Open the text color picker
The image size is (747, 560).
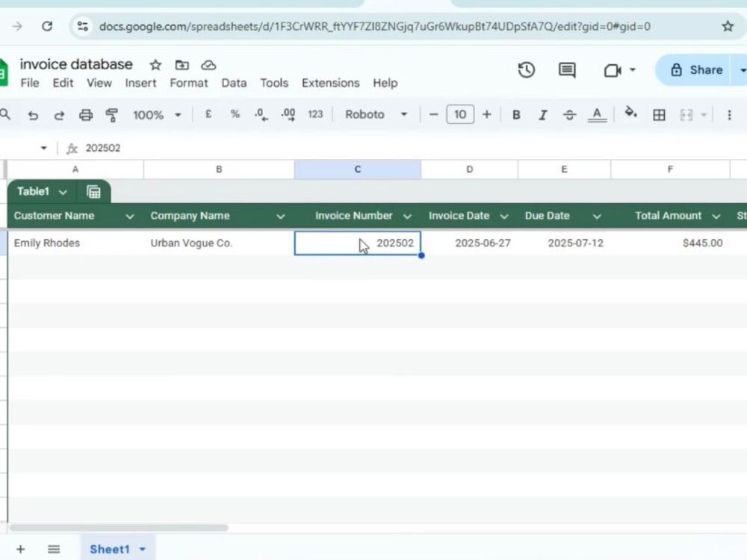click(x=597, y=115)
